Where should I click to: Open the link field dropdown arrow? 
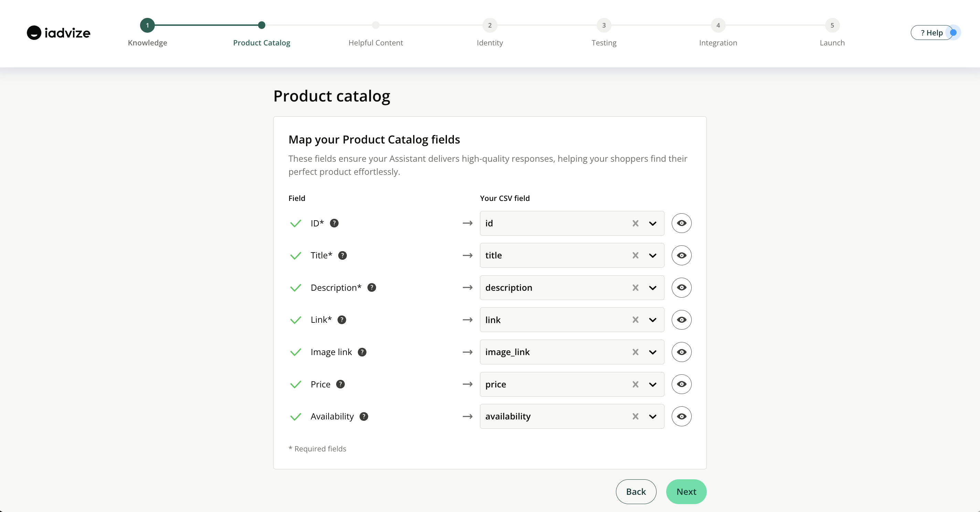(x=653, y=320)
